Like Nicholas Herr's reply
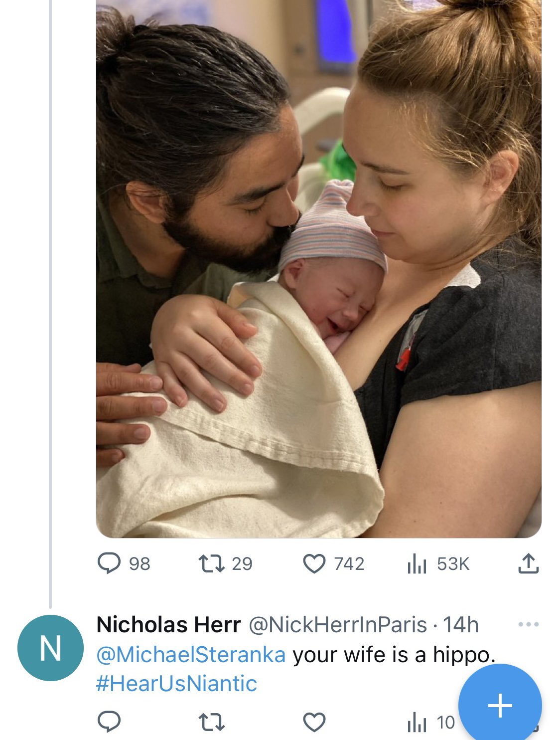The height and width of the screenshot is (740, 560). pyautogui.click(x=314, y=722)
